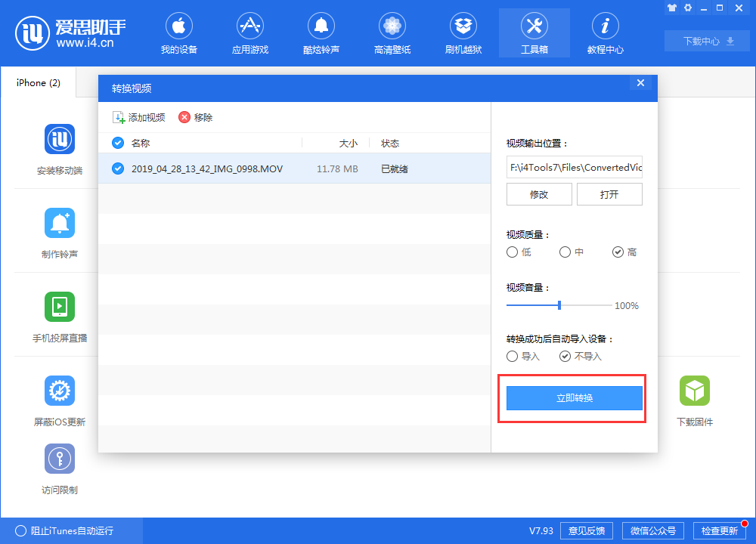
Task: Open the 高清壁纸 wallpapers section
Action: 392,33
